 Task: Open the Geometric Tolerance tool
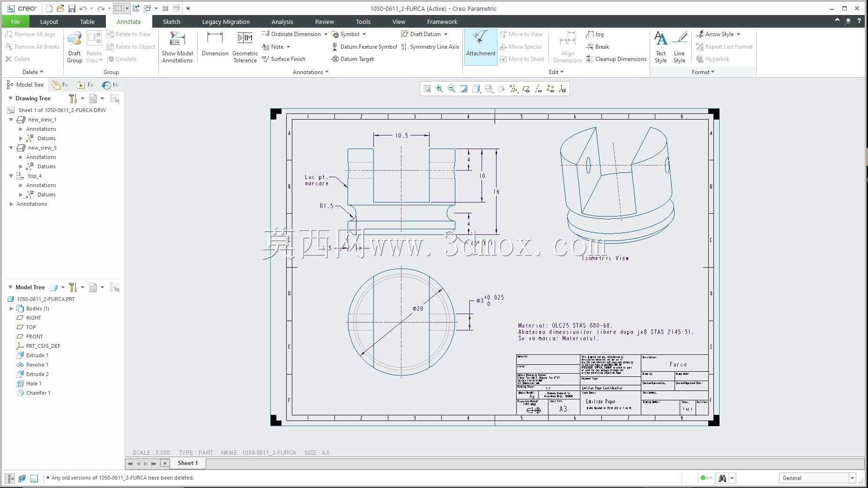click(245, 47)
